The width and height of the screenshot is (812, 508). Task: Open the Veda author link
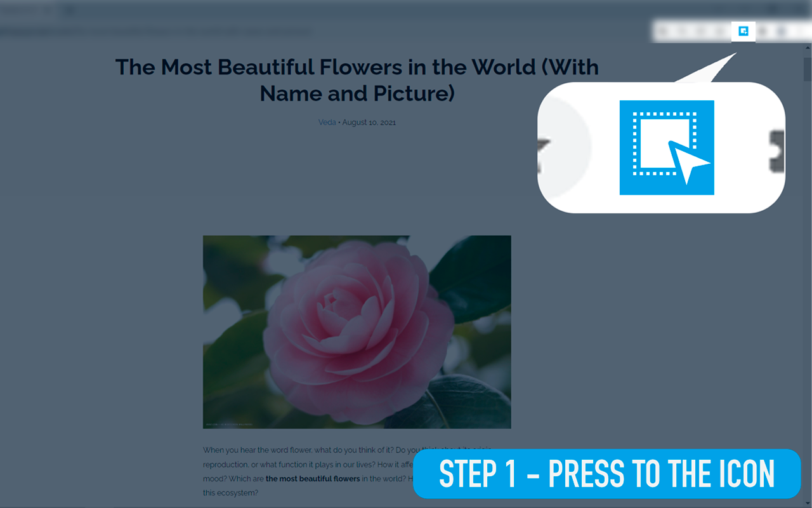click(327, 122)
